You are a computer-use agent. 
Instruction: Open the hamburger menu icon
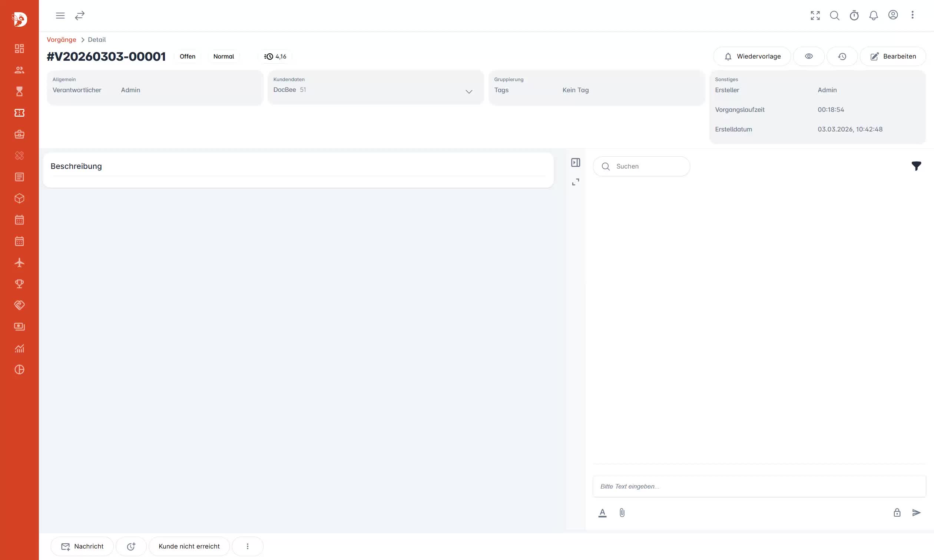tap(60, 16)
